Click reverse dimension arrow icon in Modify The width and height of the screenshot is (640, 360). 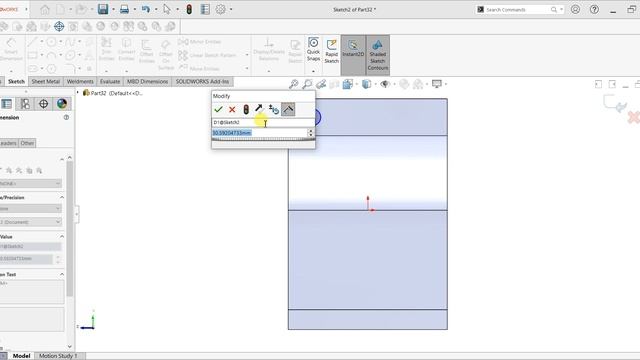tap(259, 109)
